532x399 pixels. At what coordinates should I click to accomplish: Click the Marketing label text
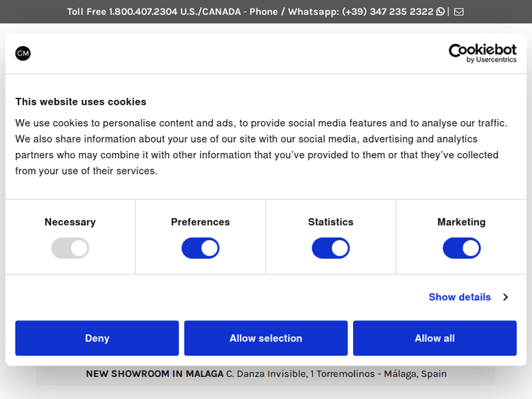pos(461,222)
